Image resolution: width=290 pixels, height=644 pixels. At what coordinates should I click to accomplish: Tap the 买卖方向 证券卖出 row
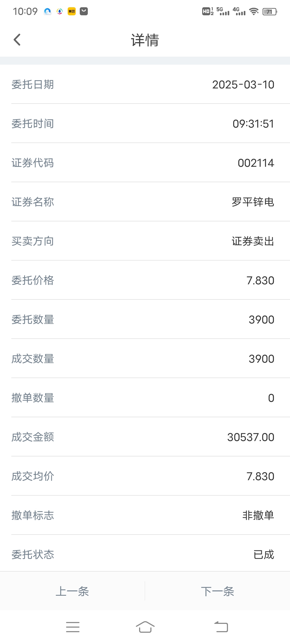145,241
